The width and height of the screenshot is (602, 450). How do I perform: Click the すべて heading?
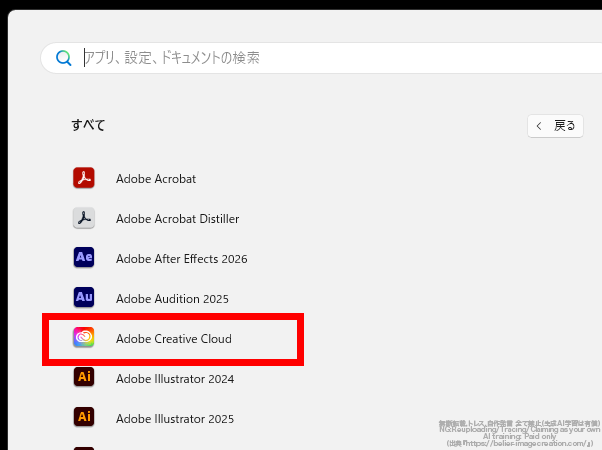click(x=88, y=125)
